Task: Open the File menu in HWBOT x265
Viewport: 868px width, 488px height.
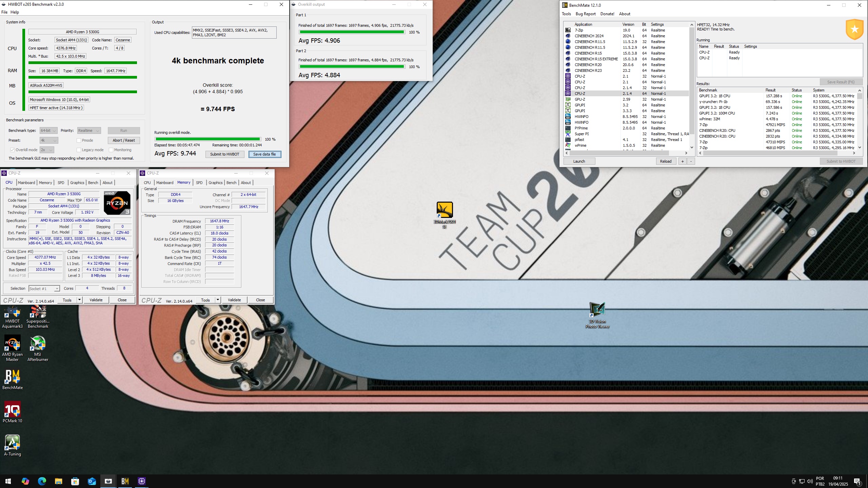Action: click(x=4, y=12)
